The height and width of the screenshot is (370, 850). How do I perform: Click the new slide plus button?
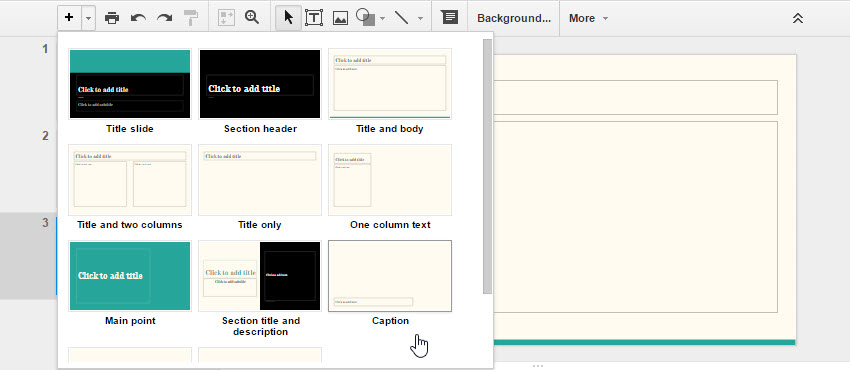pyautogui.click(x=69, y=18)
